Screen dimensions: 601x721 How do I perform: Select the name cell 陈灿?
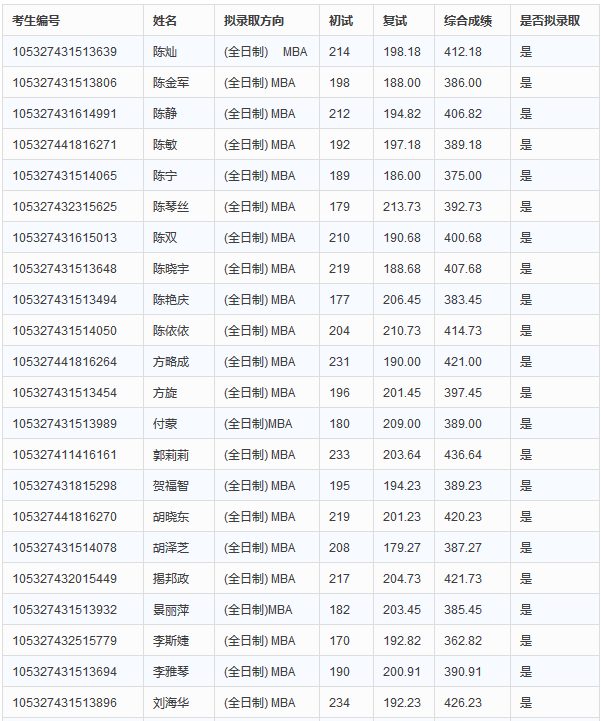coord(164,52)
